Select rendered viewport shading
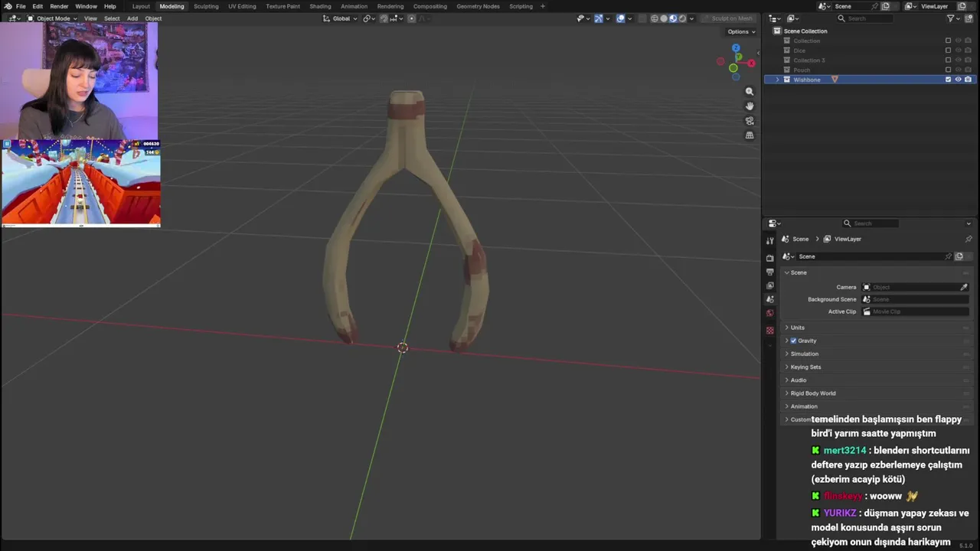980x551 pixels. 682,18
